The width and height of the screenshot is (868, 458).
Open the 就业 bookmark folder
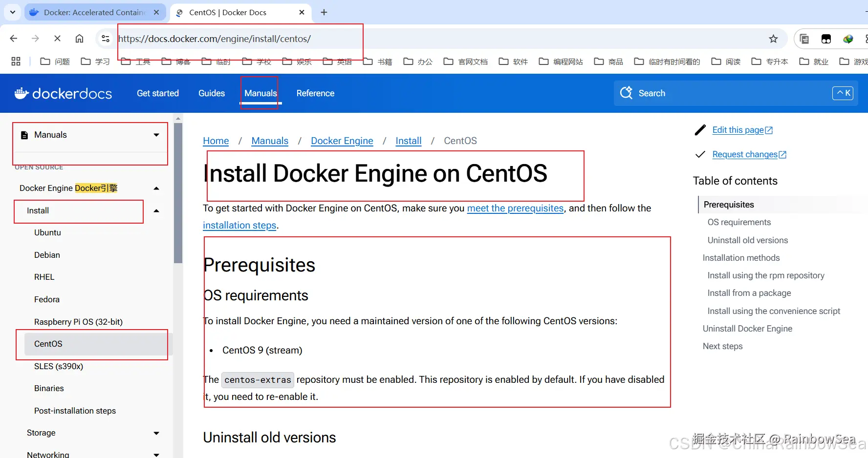point(814,62)
